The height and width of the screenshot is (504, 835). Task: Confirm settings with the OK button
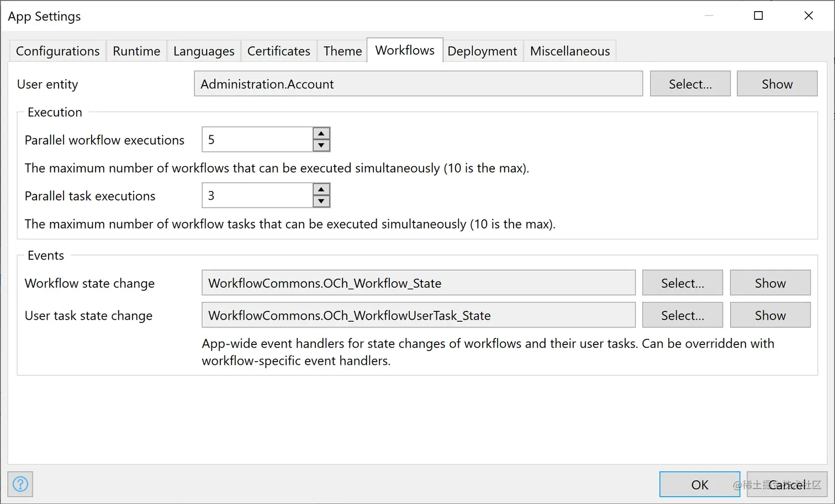pos(699,485)
